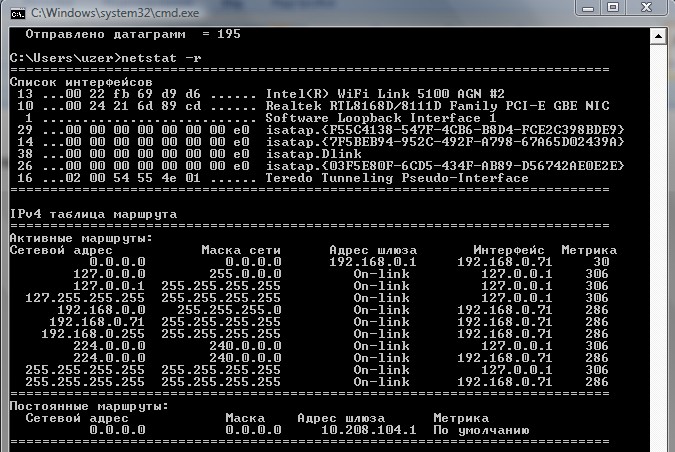Click interface index 16 for Teredo
This screenshot has width=675, height=452.
[25, 178]
